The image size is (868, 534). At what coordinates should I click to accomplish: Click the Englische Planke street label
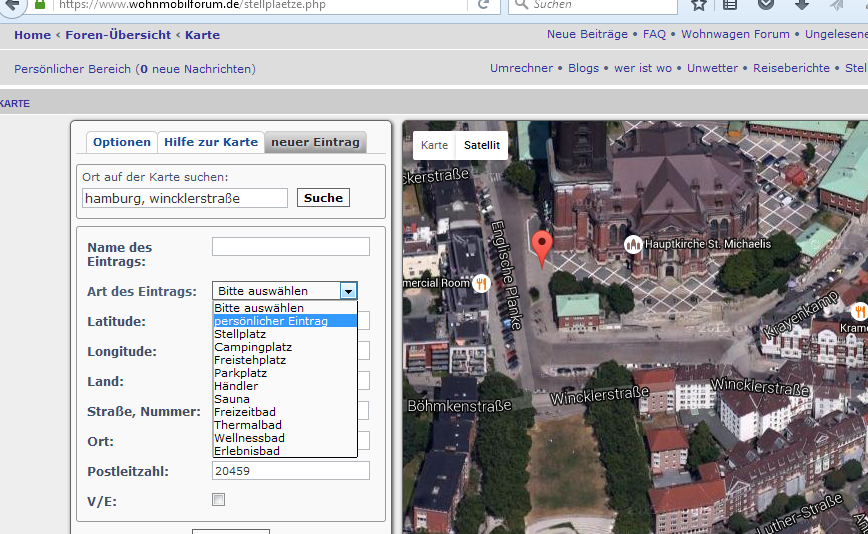tap(507, 275)
